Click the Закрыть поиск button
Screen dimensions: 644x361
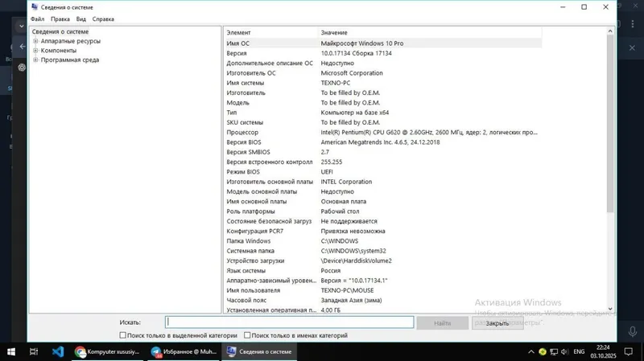(x=497, y=323)
